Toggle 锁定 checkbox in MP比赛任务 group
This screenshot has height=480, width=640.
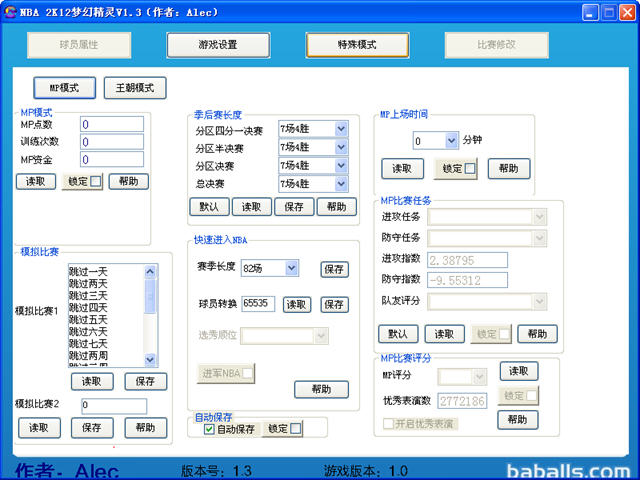(504, 334)
